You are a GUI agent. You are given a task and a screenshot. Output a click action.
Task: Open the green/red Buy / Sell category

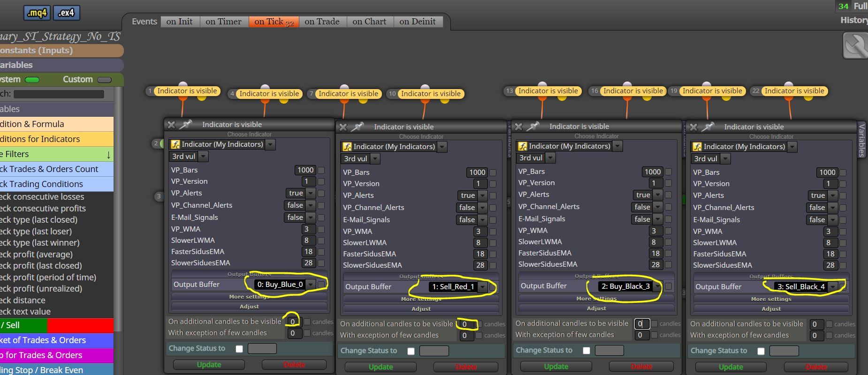[x=57, y=325]
